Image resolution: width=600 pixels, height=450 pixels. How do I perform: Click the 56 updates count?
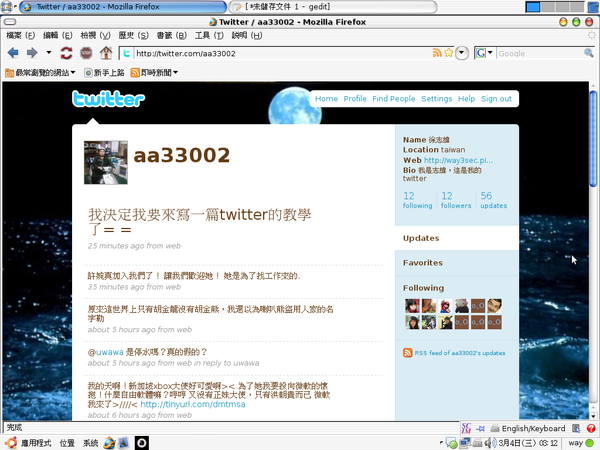click(493, 200)
